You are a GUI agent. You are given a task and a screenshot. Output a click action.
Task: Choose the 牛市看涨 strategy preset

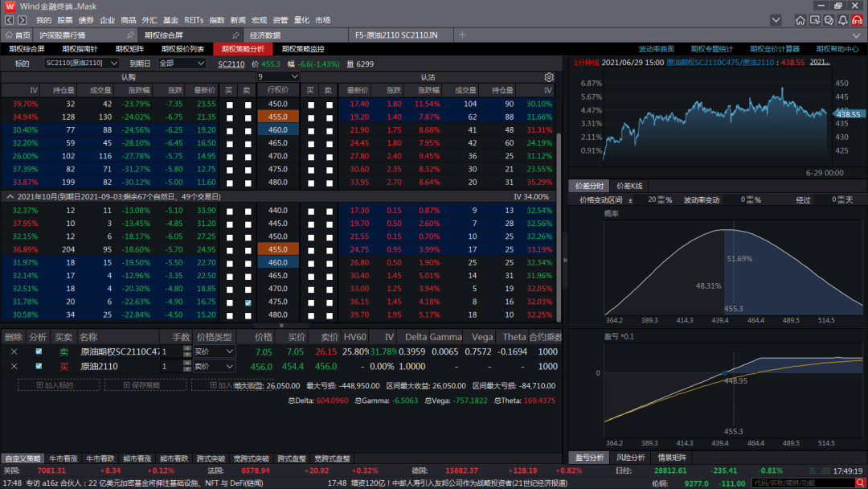[x=63, y=458]
